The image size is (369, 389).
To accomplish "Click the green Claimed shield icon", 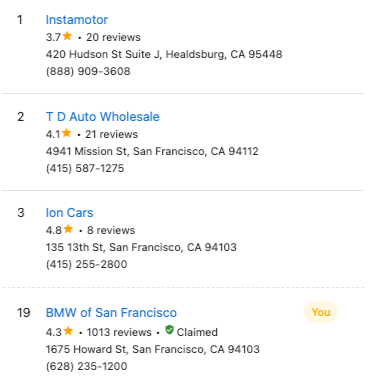I will (x=169, y=330).
